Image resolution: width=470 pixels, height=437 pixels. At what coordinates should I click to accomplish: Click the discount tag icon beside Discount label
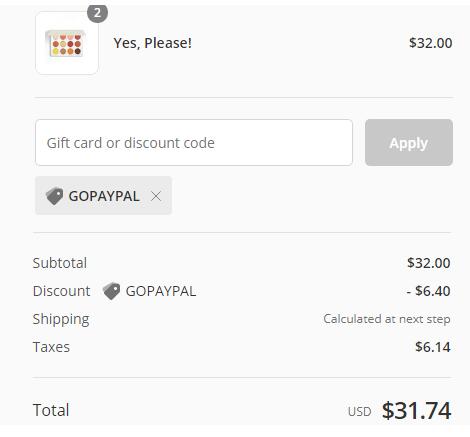tap(111, 291)
